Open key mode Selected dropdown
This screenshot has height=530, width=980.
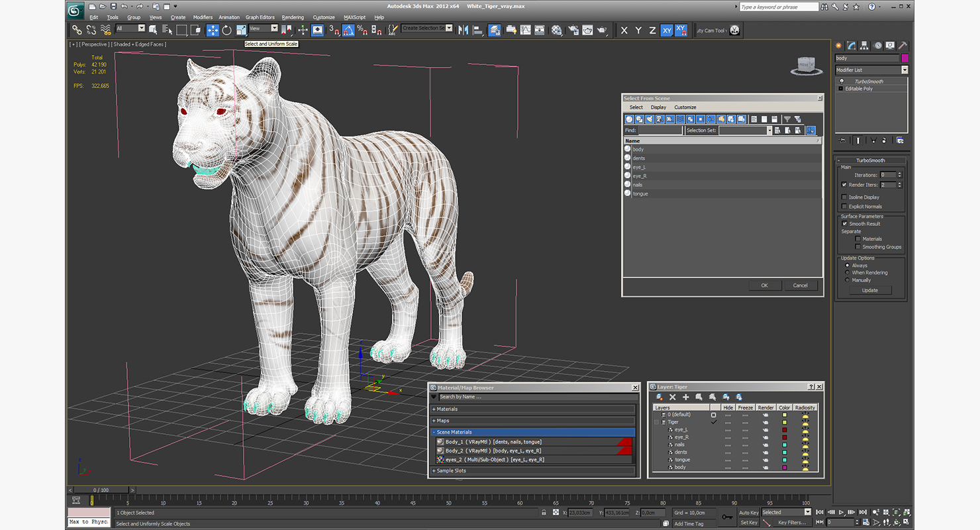(808, 512)
